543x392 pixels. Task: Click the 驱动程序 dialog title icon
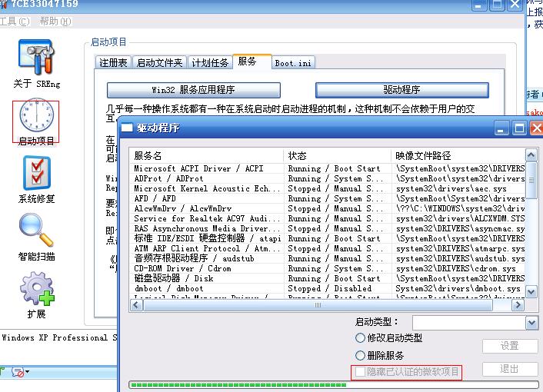(127, 128)
